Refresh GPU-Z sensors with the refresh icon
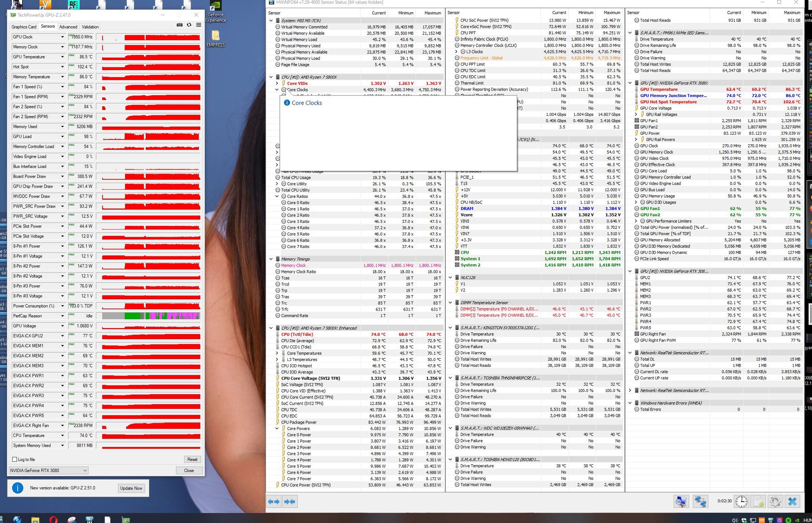 (189, 25)
